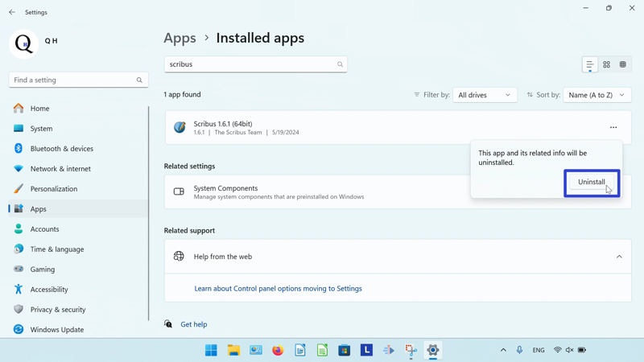Open the blue L app on the taskbar
Screen dimensions: 644x362
click(366, 350)
